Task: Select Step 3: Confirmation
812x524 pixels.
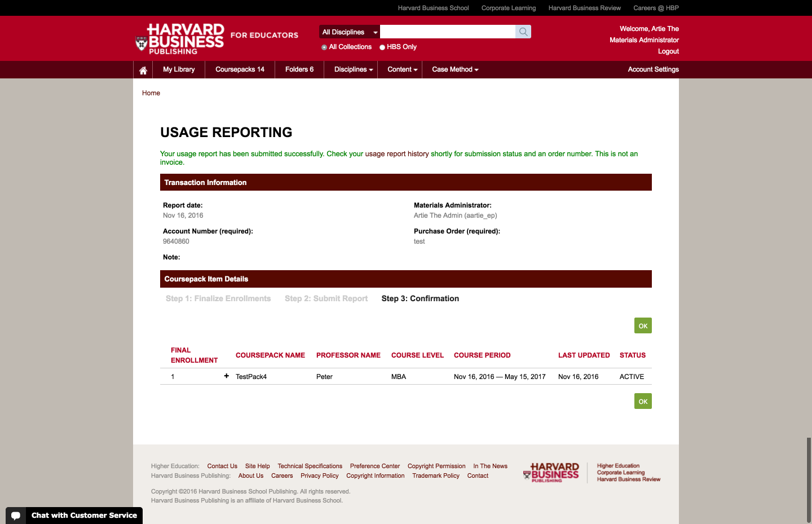Action: pos(420,298)
